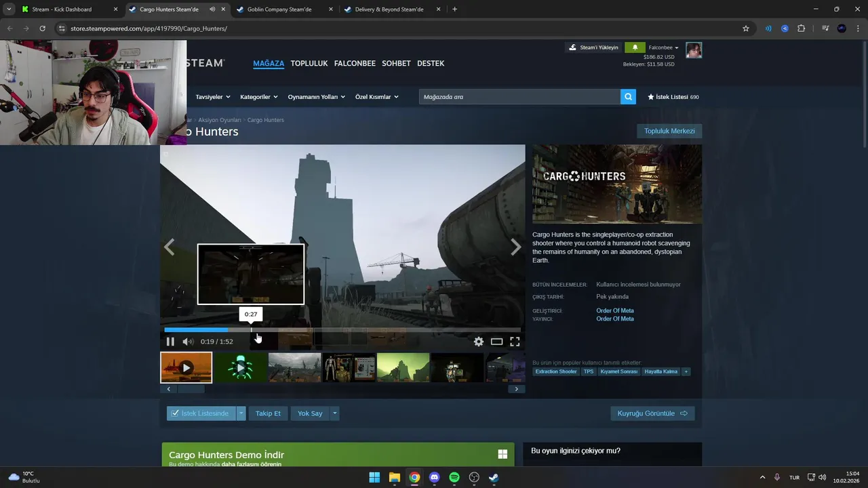Open DESTEK menu

point(431,63)
